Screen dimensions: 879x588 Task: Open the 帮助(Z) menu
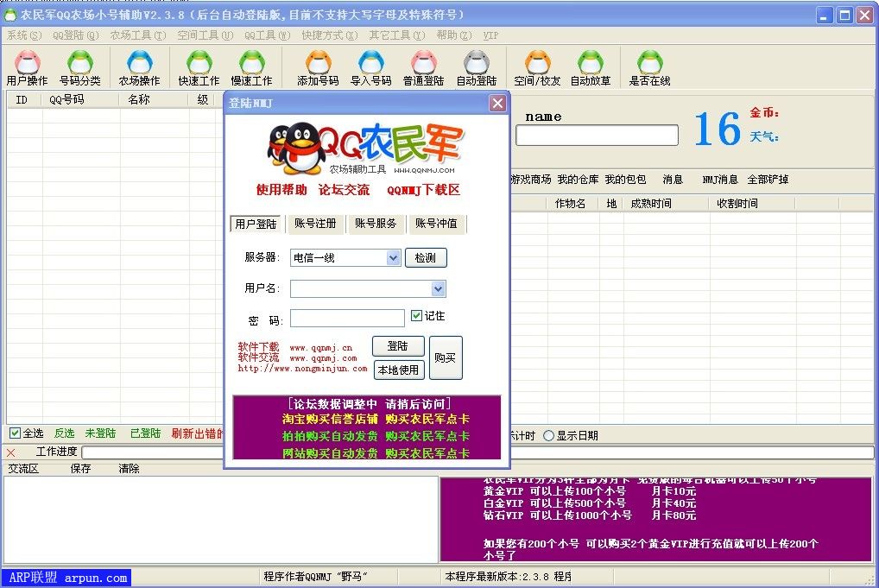click(x=454, y=35)
